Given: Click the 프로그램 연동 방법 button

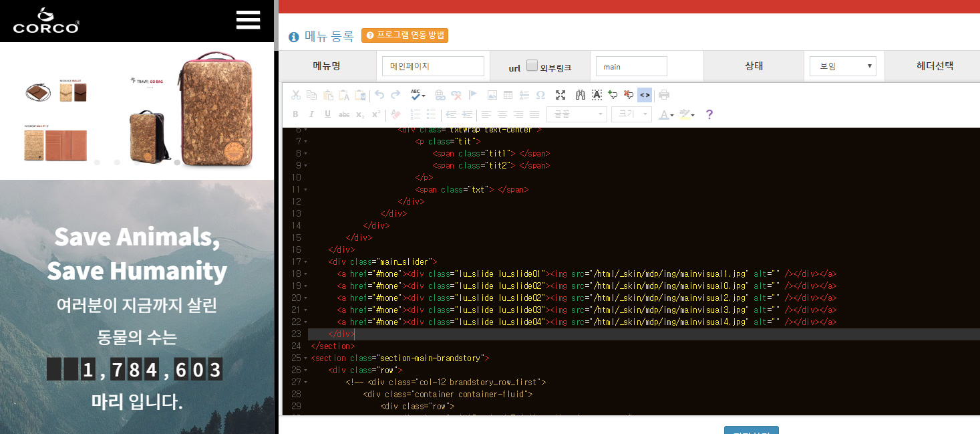Looking at the screenshot, I should click(405, 35).
